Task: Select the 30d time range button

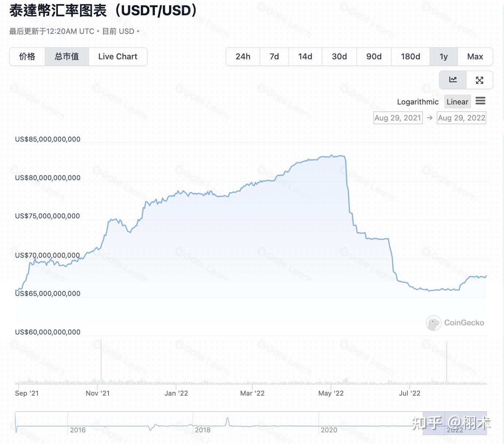Action: [339, 56]
